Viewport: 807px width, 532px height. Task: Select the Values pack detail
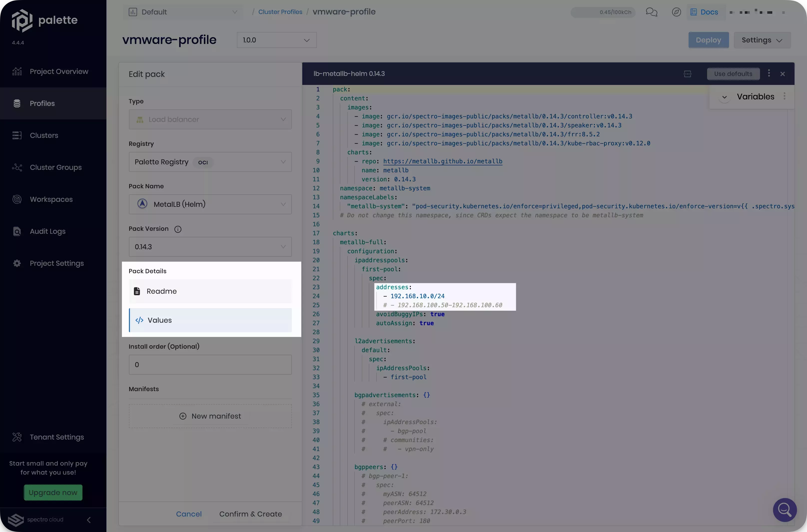coord(210,320)
